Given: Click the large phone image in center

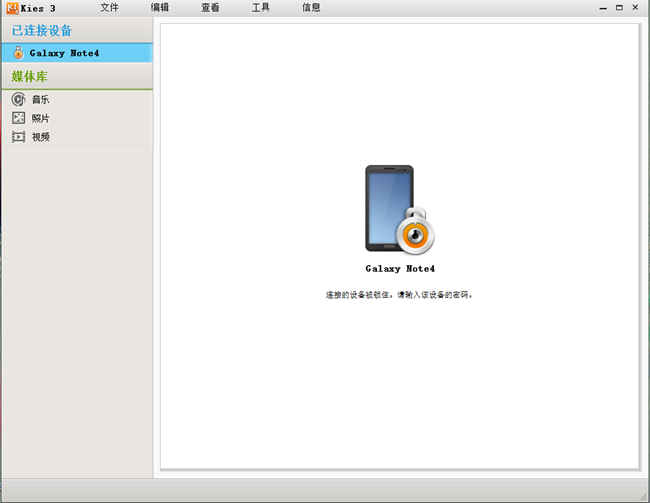Looking at the screenshot, I should [388, 207].
